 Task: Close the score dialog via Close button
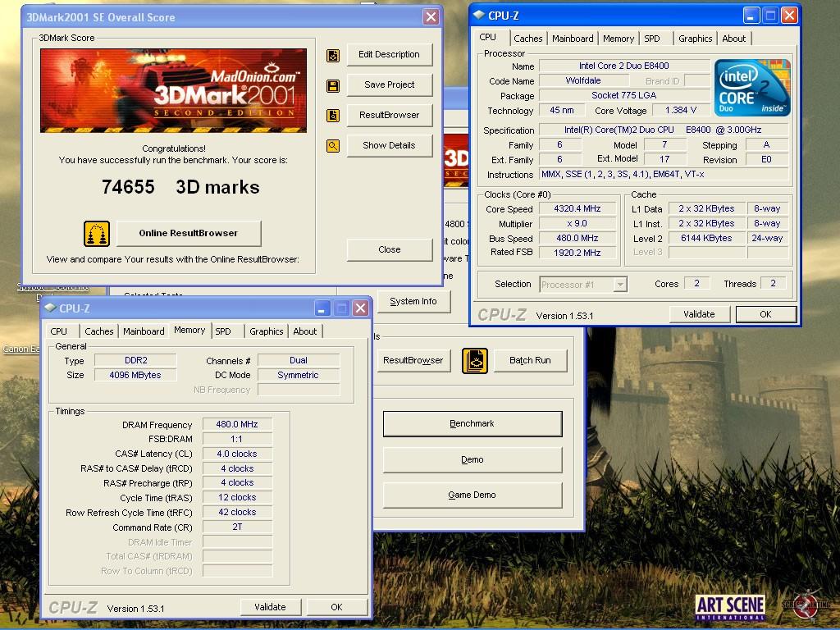point(389,249)
